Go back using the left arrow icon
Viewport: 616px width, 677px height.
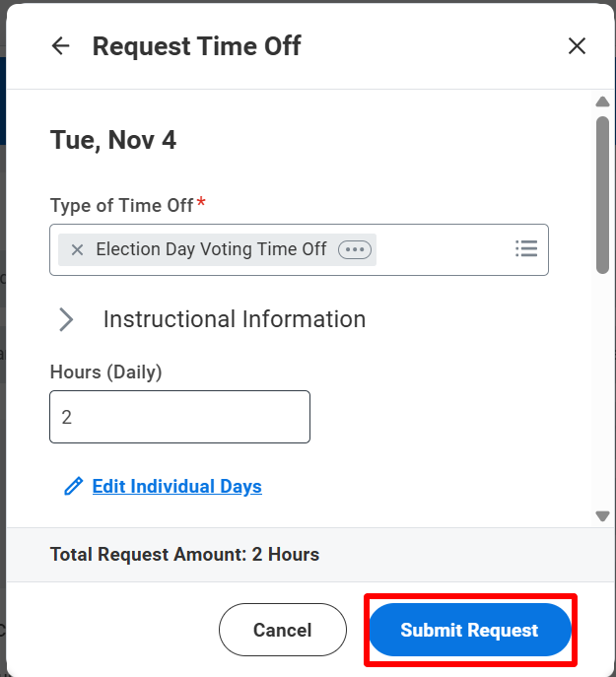pos(61,46)
